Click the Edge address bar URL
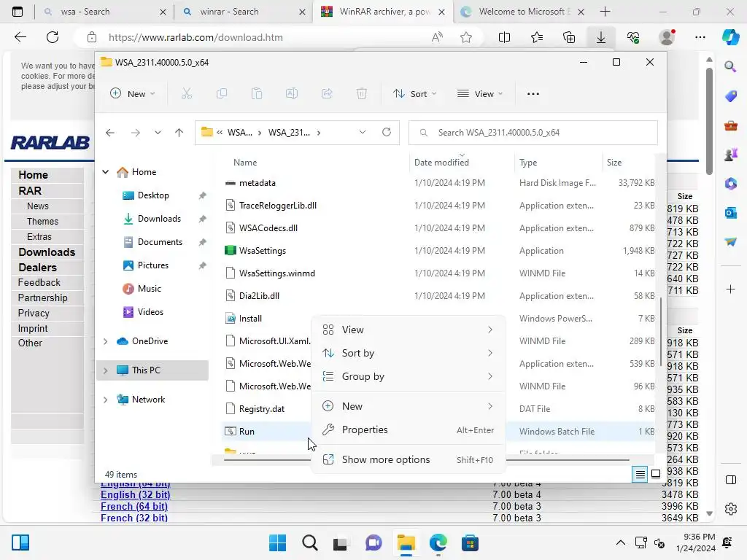The image size is (747, 560). point(196,37)
